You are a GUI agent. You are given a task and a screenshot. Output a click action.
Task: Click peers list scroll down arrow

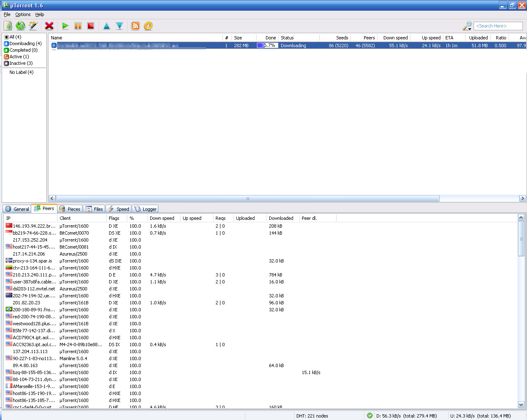[521, 405]
